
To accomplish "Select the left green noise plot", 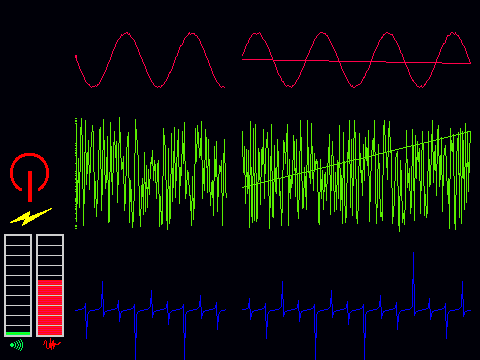I will [x=151, y=173].
